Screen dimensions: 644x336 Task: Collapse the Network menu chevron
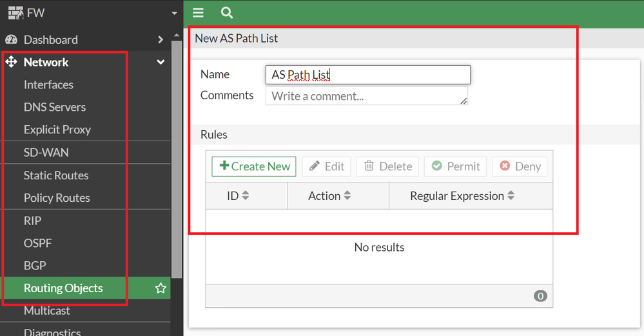point(161,63)
